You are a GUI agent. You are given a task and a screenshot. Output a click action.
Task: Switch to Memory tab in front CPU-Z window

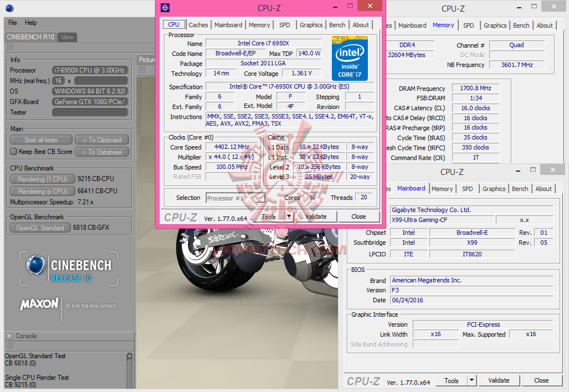[x=259, y=25]
